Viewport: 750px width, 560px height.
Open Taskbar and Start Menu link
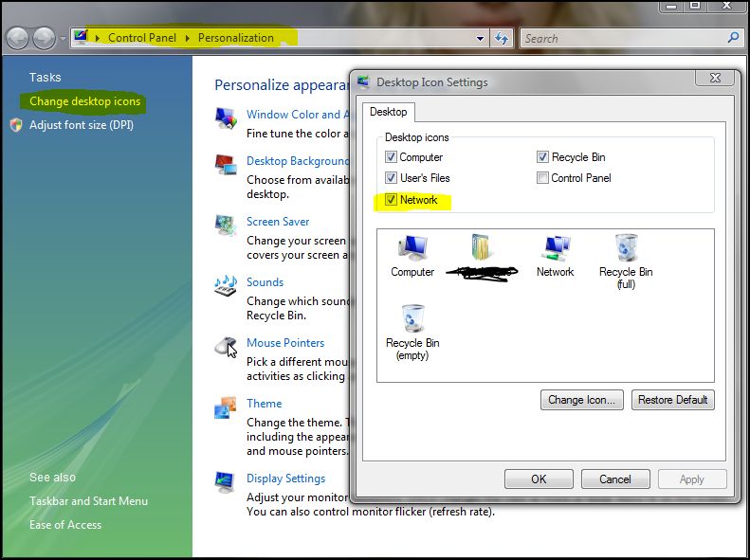tap(88, 501)
